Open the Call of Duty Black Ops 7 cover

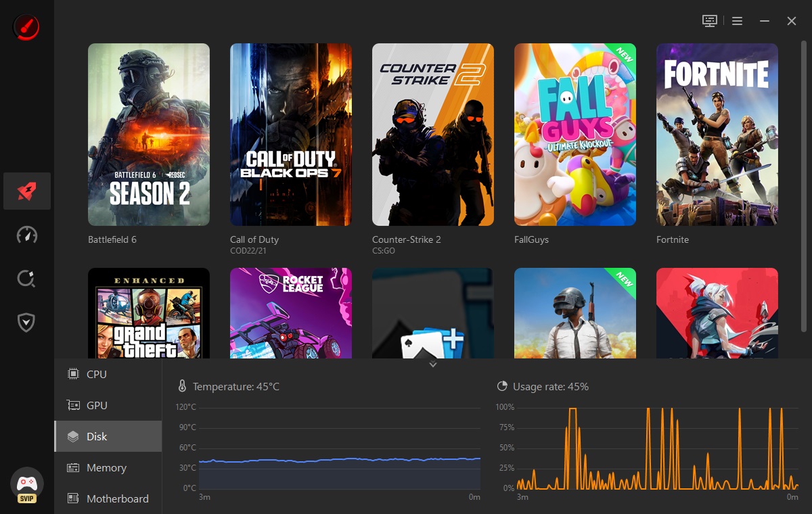[291, 135]
